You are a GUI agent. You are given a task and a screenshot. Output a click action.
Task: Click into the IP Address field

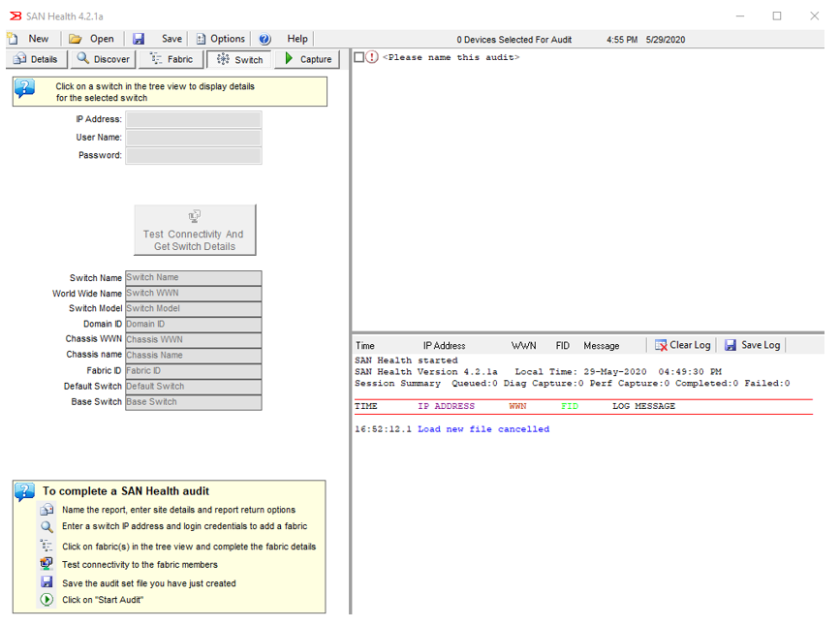click(x=194, y=119)
